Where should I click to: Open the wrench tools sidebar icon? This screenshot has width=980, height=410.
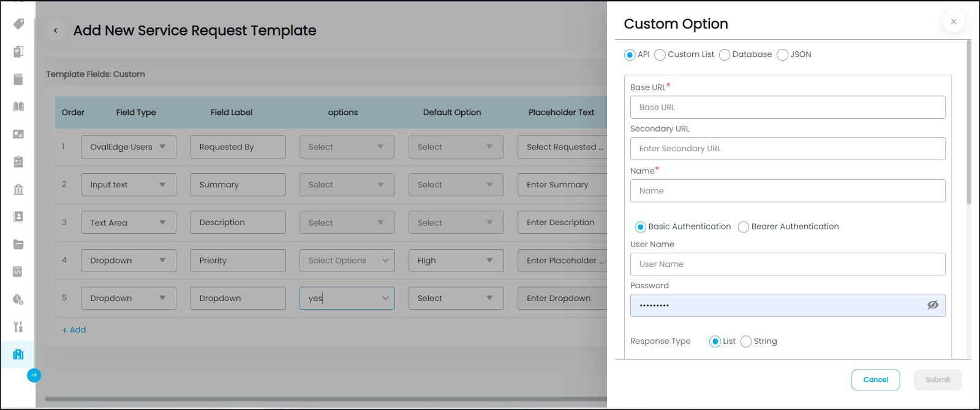(18, 327)
